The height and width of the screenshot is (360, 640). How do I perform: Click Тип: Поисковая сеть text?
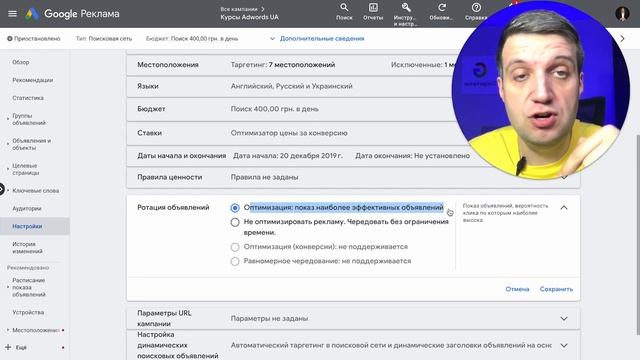[104, 38]
